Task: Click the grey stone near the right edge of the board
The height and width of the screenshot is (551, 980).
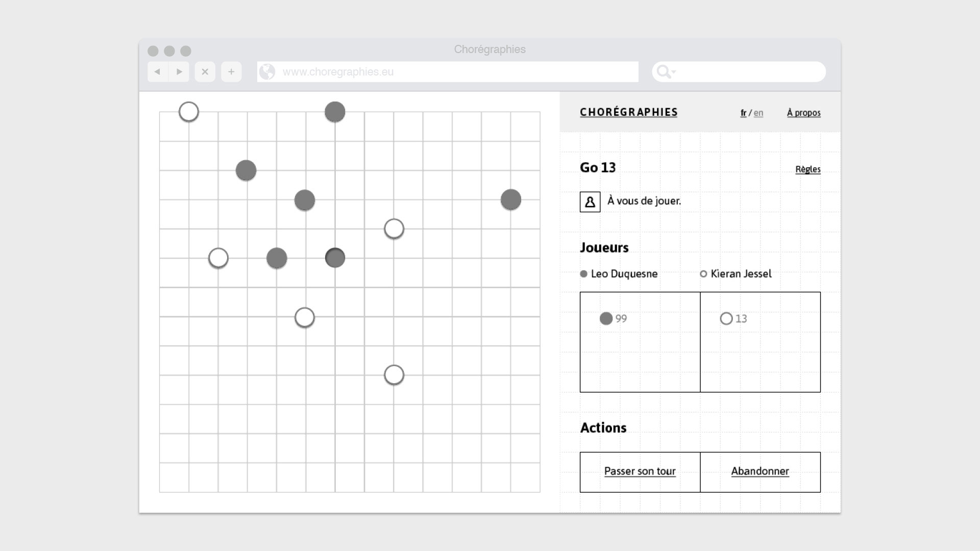Action: [x=511, y=199]
